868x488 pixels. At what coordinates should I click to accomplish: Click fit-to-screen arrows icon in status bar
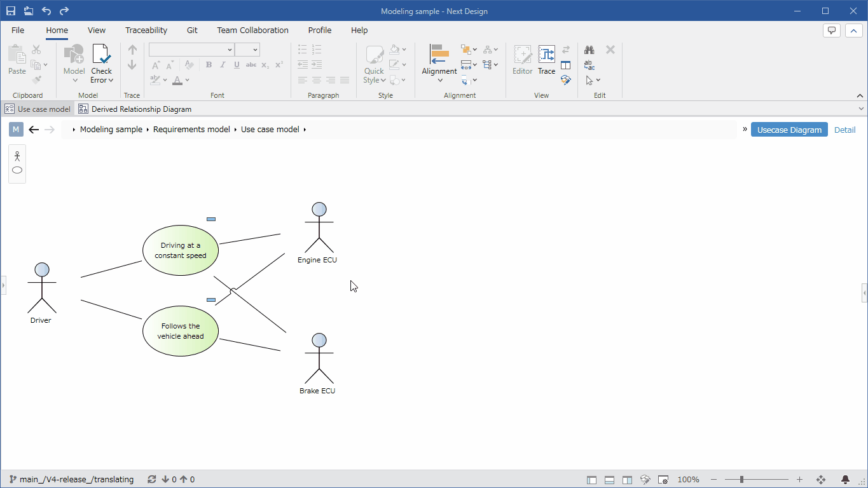[x=820, y=480]
